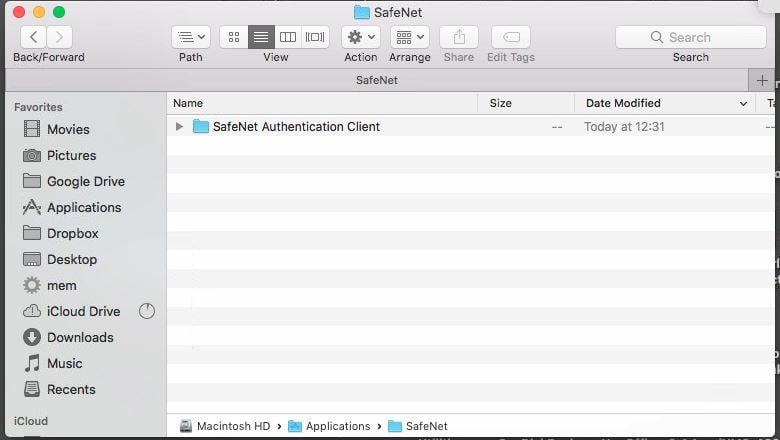Open the Action gear menu

tap(361, 37)
